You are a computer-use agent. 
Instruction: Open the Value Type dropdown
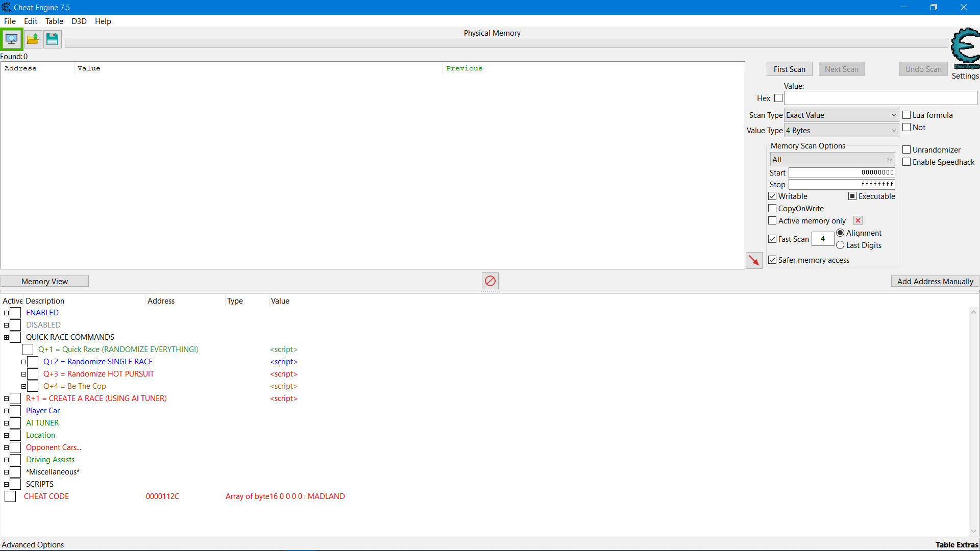coord(841,131)
